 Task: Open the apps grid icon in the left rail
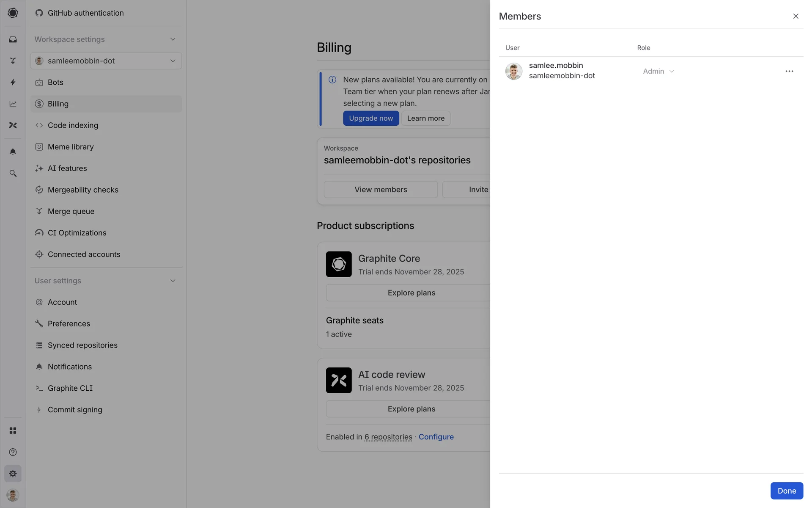tap(13, 431)
